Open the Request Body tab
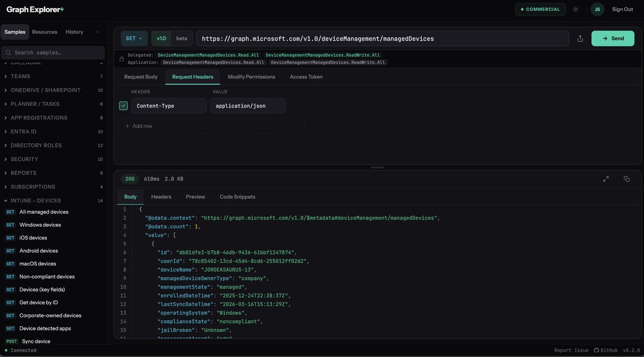644x357 pixels. tap(141, 77)
